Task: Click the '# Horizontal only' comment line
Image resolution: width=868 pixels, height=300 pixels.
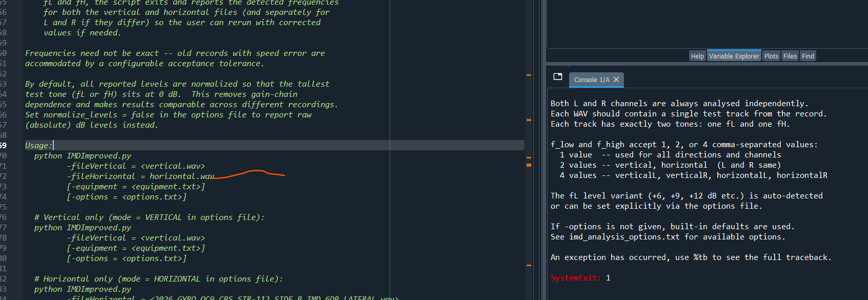Action: (158, 279)
